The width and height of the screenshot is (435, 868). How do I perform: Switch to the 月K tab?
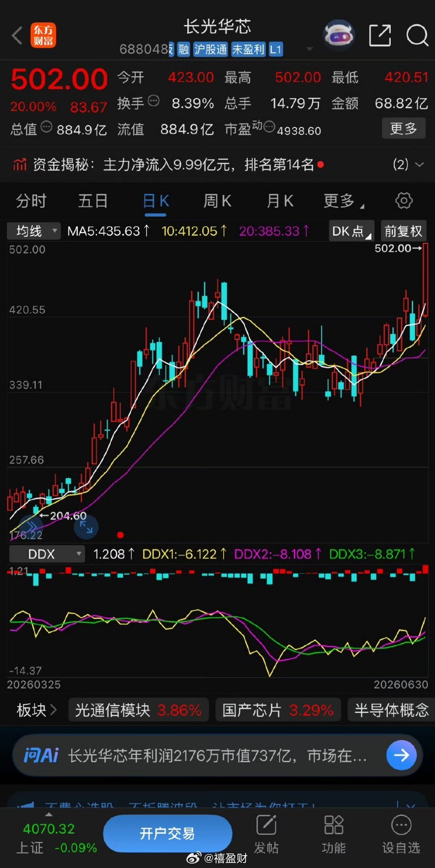point(280,201)
